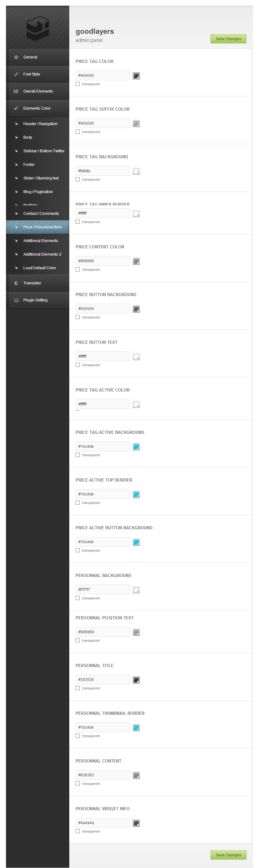Click top Save Changes button
Screen dimensions: 259x868
click(x=228, y=39)
